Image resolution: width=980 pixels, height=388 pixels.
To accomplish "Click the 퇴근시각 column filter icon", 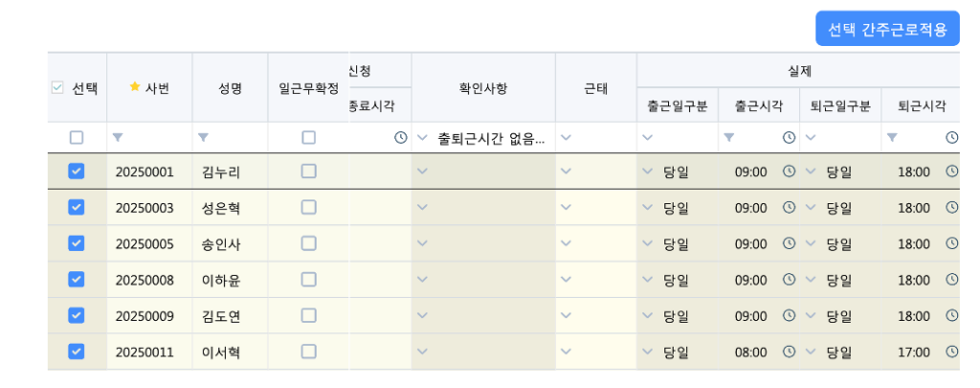I will click(892, 138).
